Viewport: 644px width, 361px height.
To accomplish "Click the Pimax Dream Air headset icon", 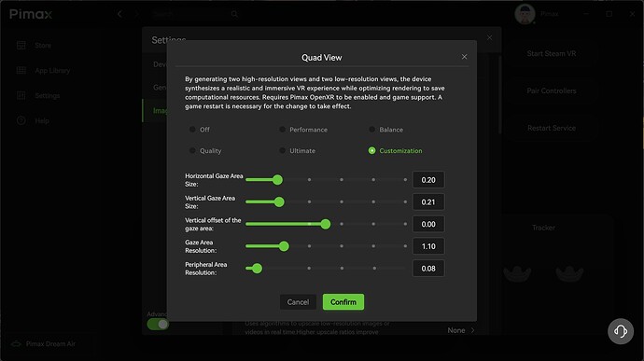I will (x=16, y=344).
